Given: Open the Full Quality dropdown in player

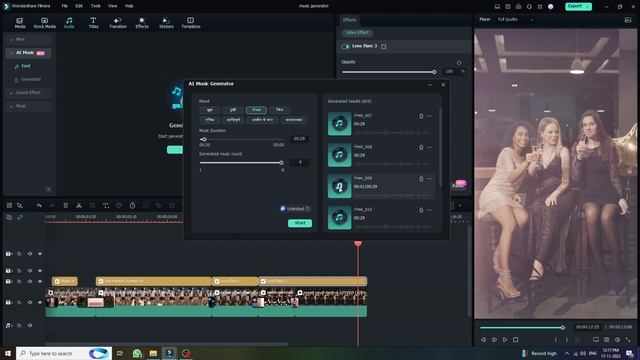Looking at the screenshot, I should (515, 20).
